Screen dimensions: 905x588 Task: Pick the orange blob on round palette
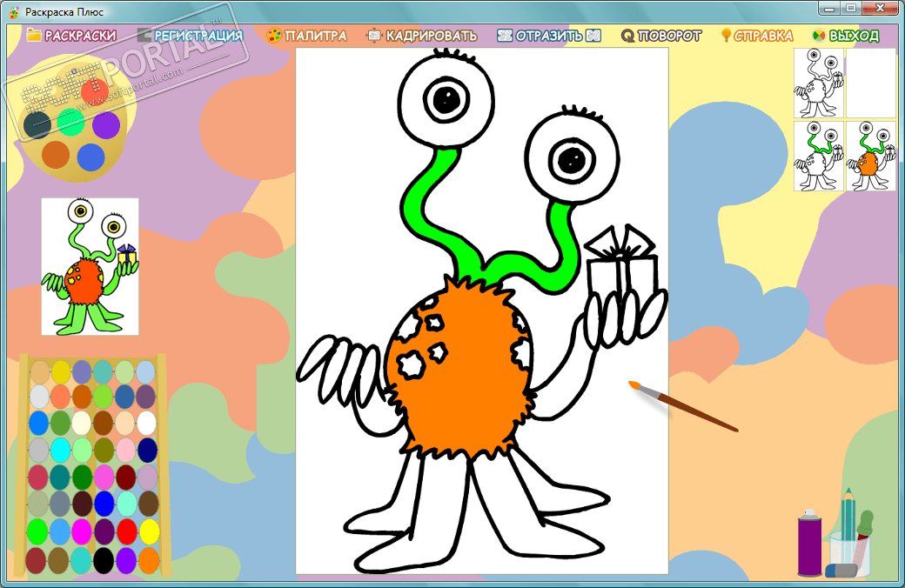(56, 155)
